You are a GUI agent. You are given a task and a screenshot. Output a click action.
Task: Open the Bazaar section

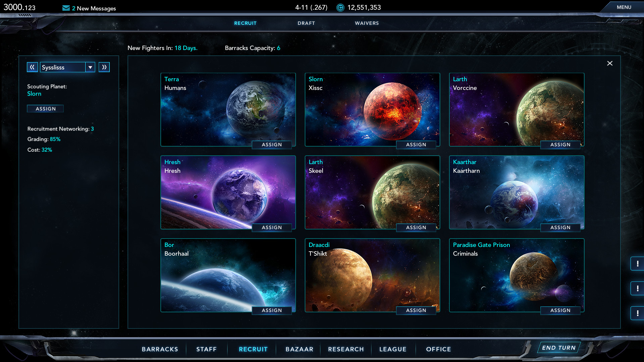[x=299, y=349]
